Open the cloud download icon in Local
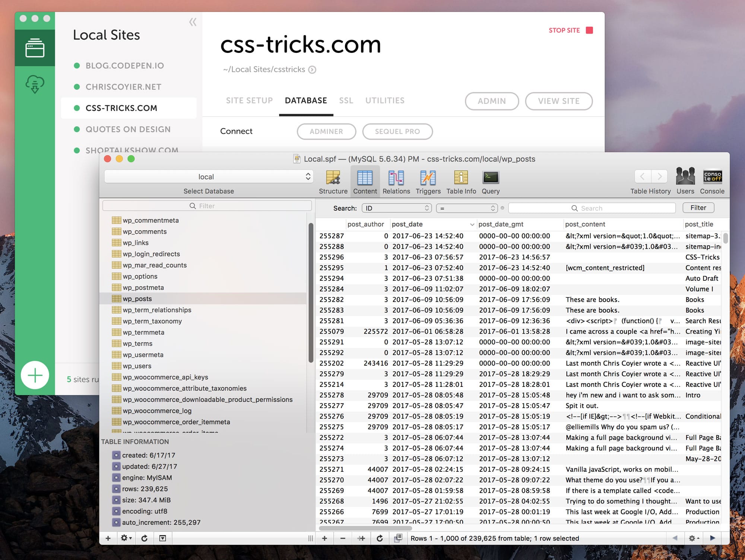 (35, 84)
